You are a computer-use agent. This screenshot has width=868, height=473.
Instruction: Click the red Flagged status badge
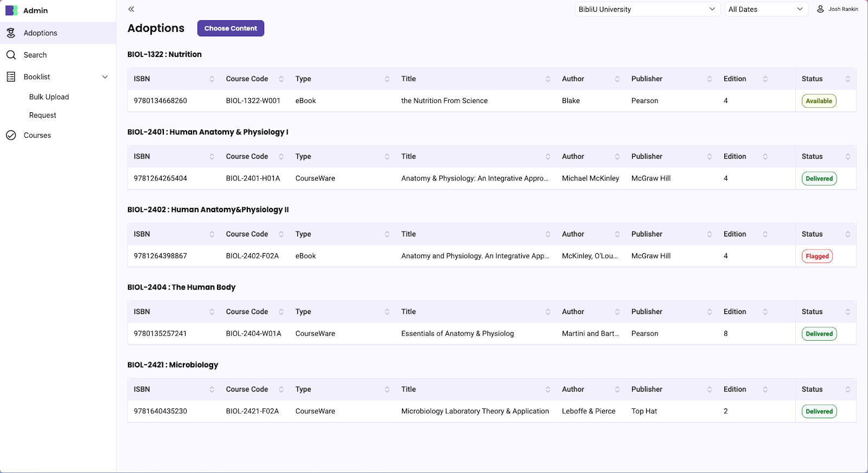click(x=817, y=257)
